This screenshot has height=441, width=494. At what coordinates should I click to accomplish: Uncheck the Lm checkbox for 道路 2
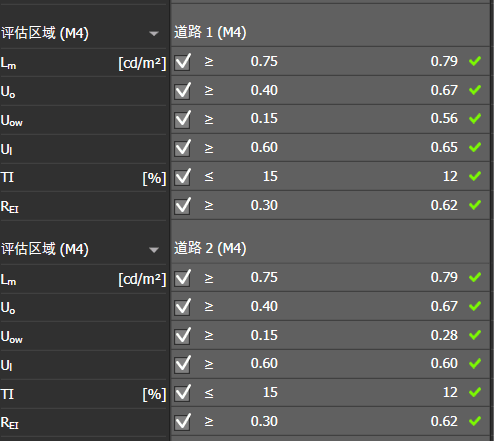(182, 278)
